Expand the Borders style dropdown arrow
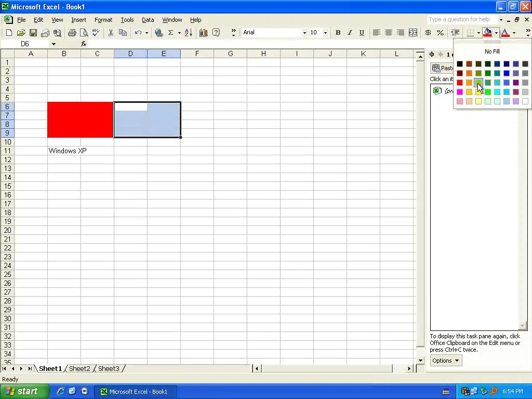The width and height of the screenshot is (532, 399). (x=478, y=33)
